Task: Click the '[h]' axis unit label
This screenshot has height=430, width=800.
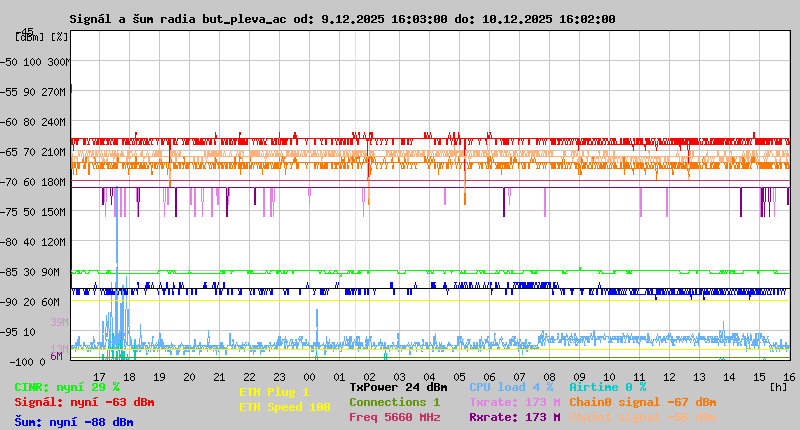Action: click(778, 387)
